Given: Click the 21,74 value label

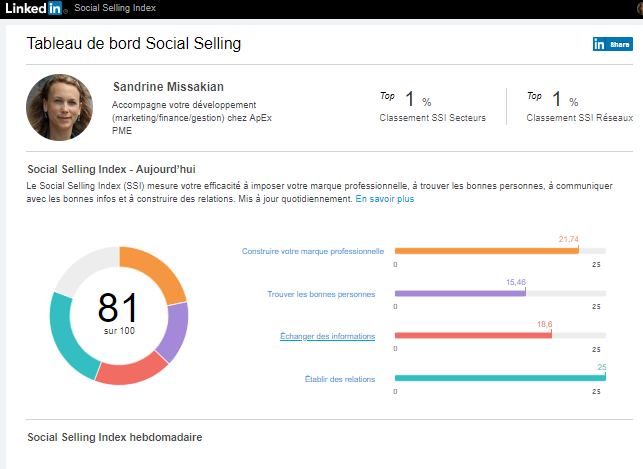Looking at the screenshot, I should (x=568, y=239).
